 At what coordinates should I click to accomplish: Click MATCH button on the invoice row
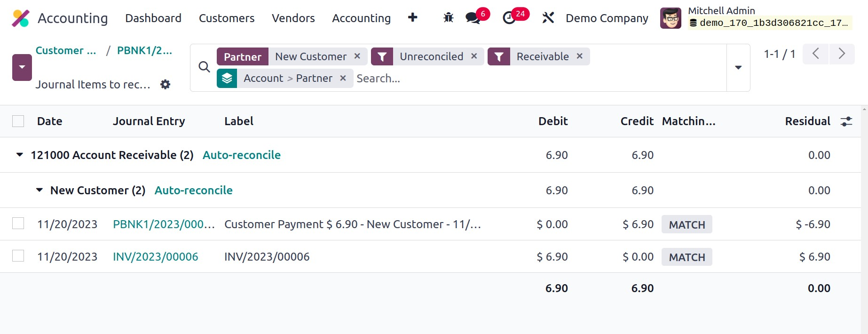tap(687, 257)
